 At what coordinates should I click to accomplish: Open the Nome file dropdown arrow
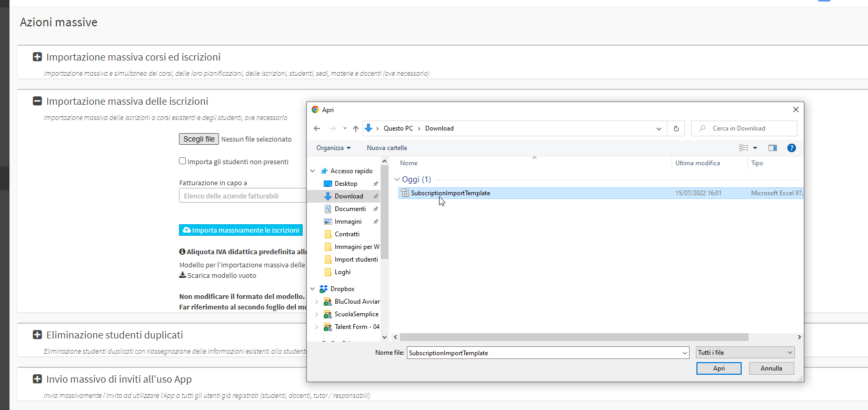[684, 353]
